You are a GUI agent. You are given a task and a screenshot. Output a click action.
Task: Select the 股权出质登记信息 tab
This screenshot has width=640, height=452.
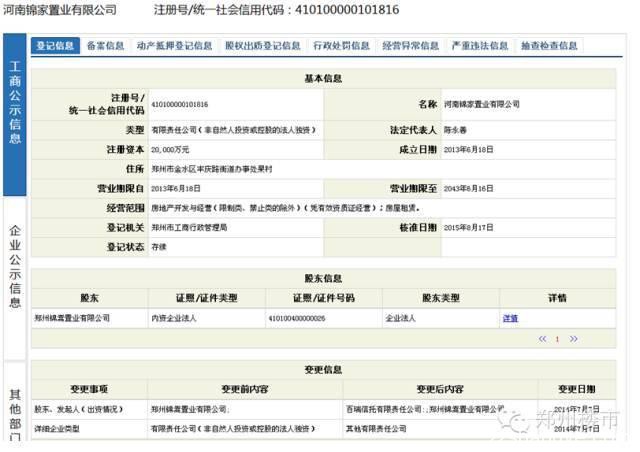click(x=262, y=45)
